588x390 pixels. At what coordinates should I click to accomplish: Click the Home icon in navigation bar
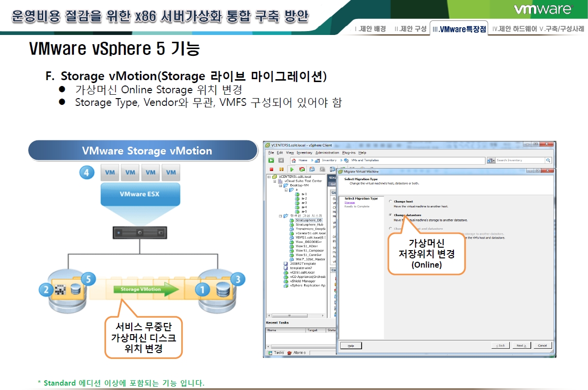[294, 160]
